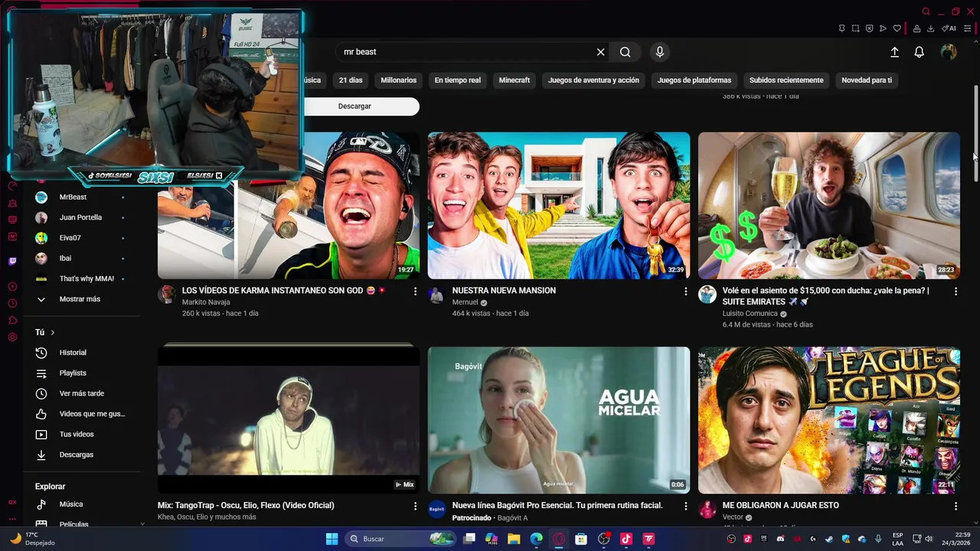Screen dimensions: 980x551
Task: Expand the Tú section chevron
Action: (53, 333)
